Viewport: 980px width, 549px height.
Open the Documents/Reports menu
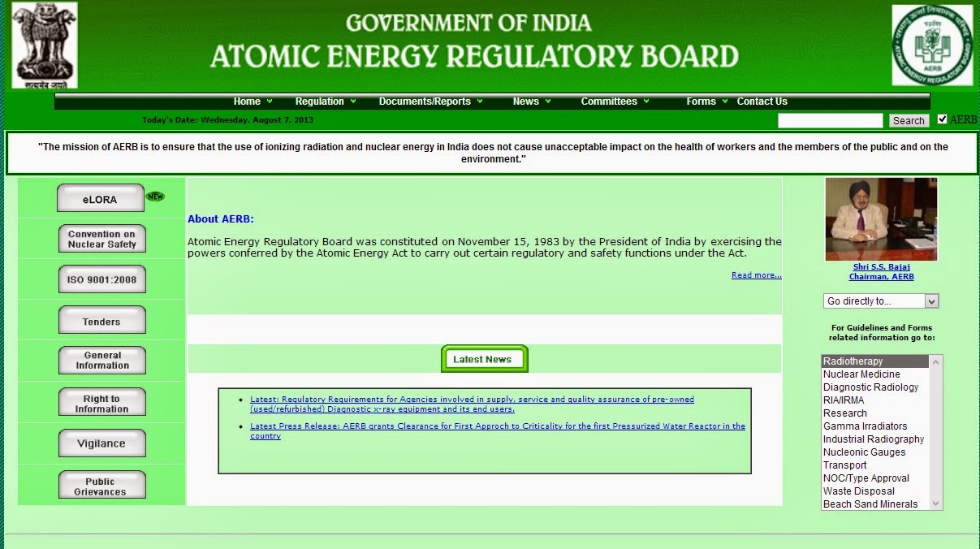(x=425, y=102)
